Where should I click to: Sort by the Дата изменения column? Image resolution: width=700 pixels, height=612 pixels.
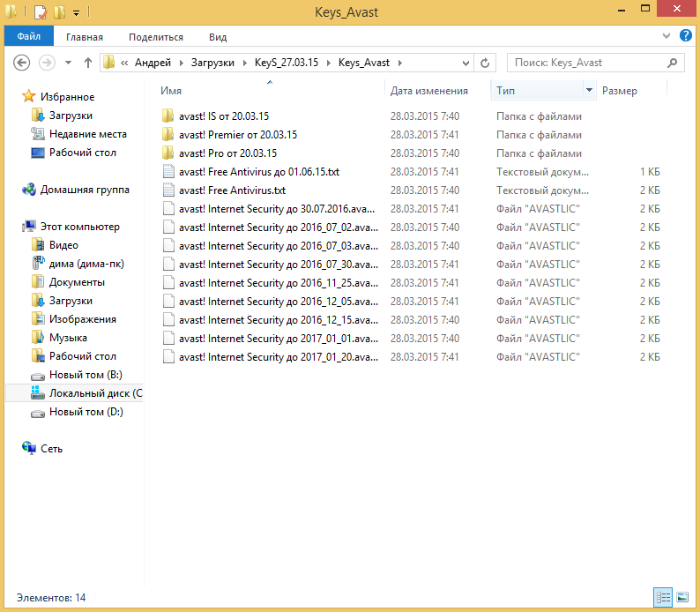pos(429,91)
